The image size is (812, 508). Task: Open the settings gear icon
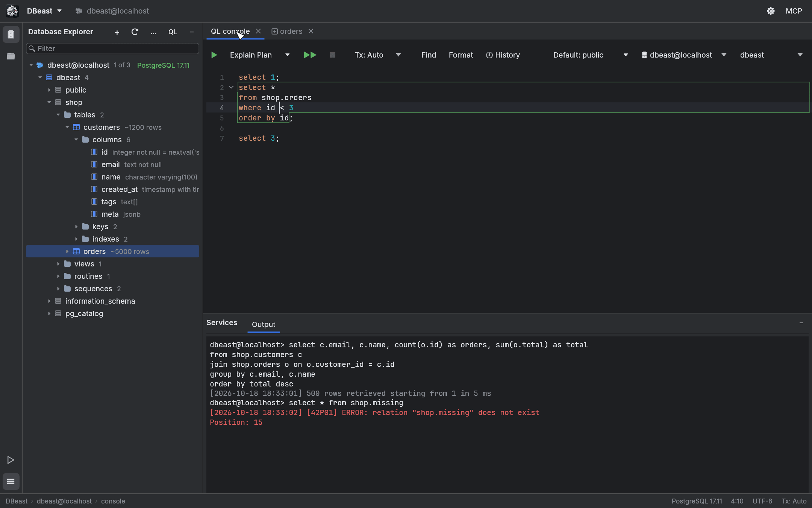pyautogui.click(x=771, y=11)
